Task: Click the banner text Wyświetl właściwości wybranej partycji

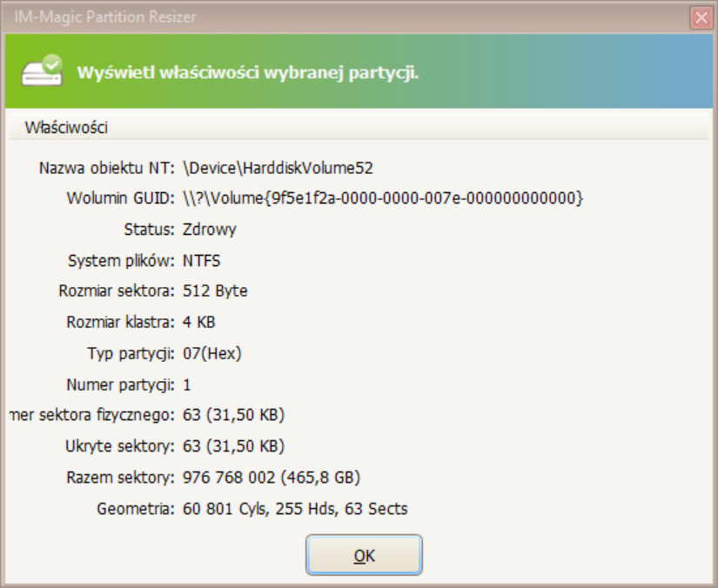Action: [x=248, y=73]
